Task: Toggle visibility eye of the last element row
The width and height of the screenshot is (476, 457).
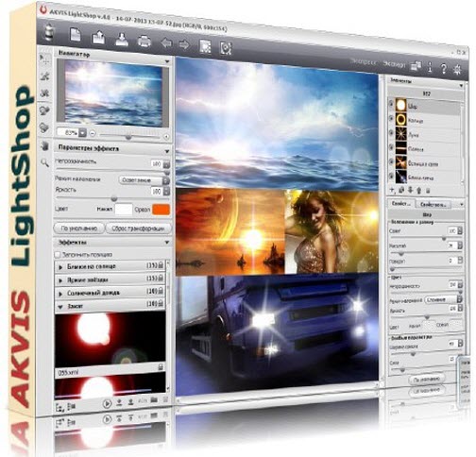Action: [x=391, y=176]
